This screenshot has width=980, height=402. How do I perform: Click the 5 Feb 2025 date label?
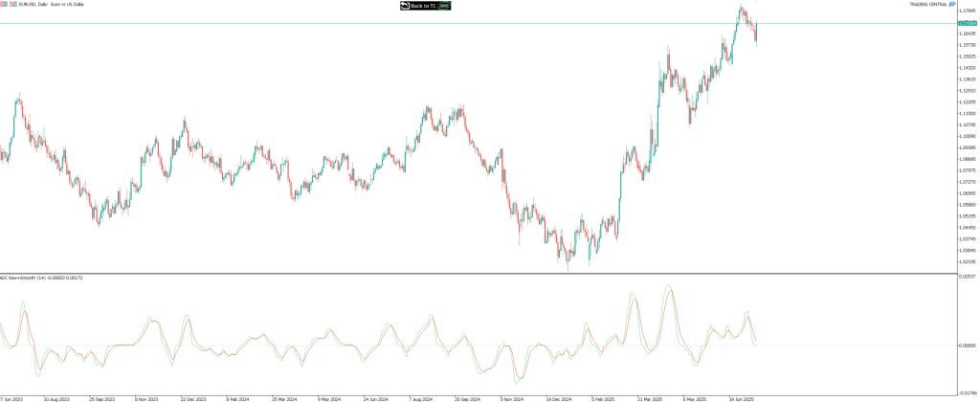click(604, 397)
